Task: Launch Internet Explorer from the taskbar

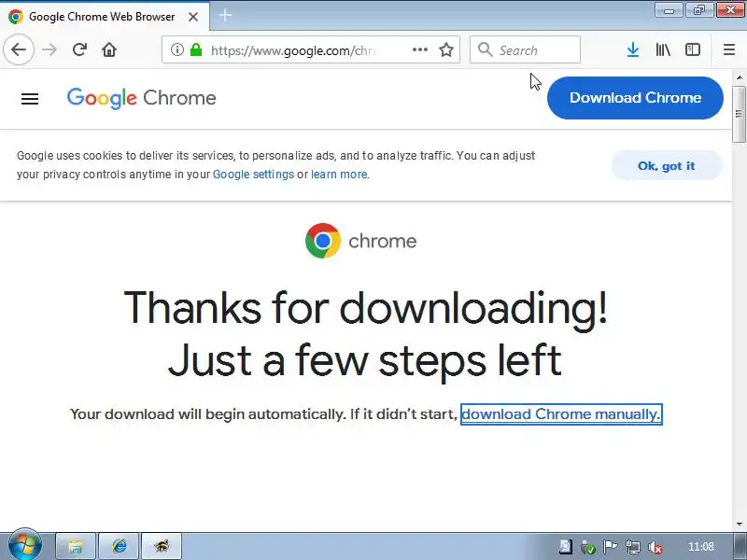Action: [119, 546]
